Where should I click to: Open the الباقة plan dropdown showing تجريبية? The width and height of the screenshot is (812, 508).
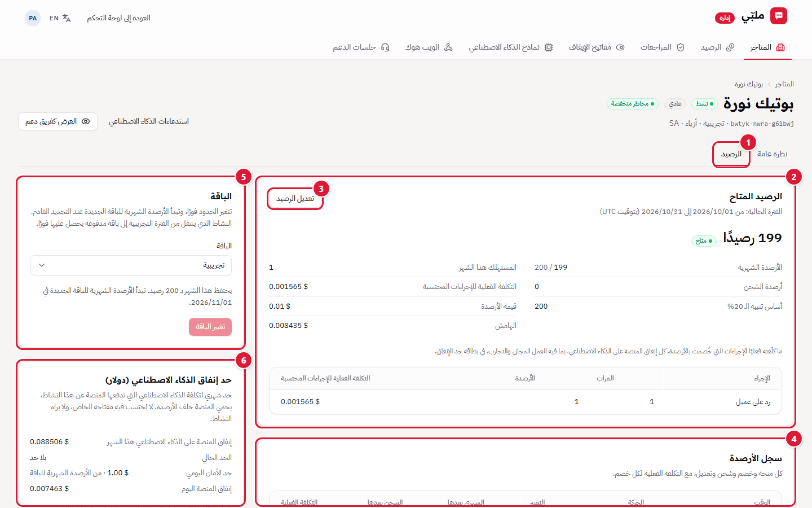click(x=131, y=265)
